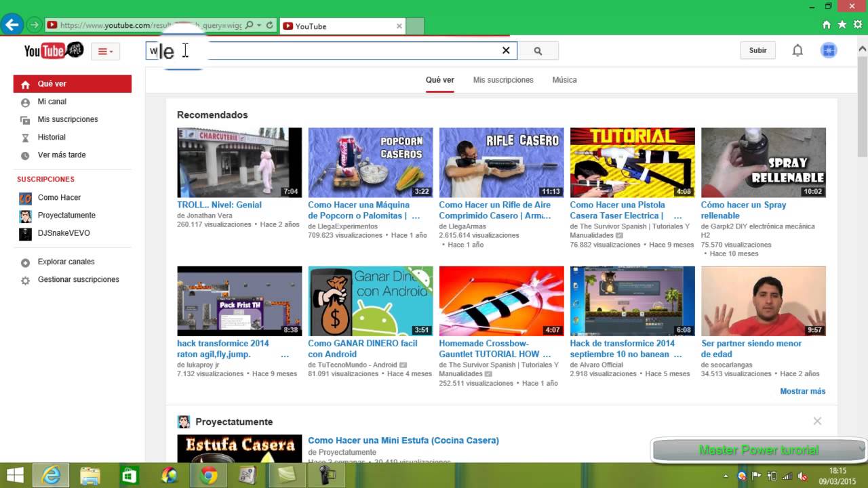868x488 pixels.
Task: Click the browser home icon
Action: (x=826, y=24)
